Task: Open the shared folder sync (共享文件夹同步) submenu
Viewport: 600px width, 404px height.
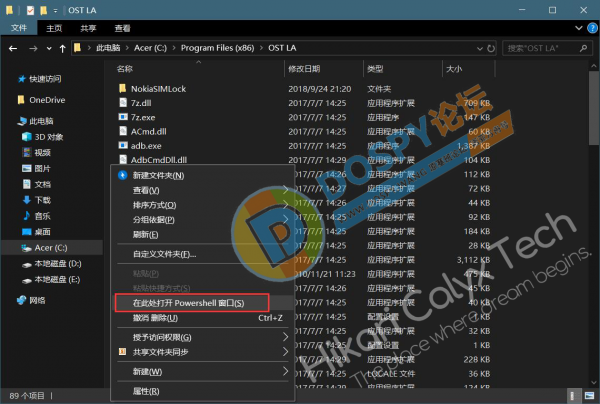Action: (203, 352)
